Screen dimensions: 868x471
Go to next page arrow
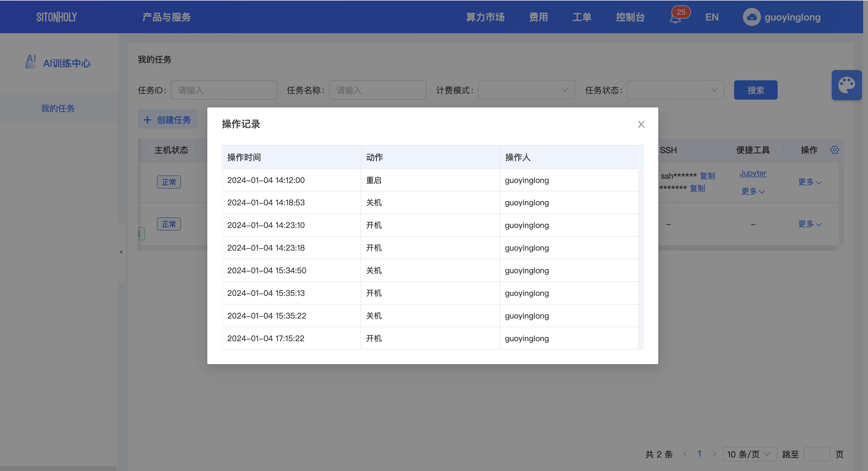pos(714,454)
